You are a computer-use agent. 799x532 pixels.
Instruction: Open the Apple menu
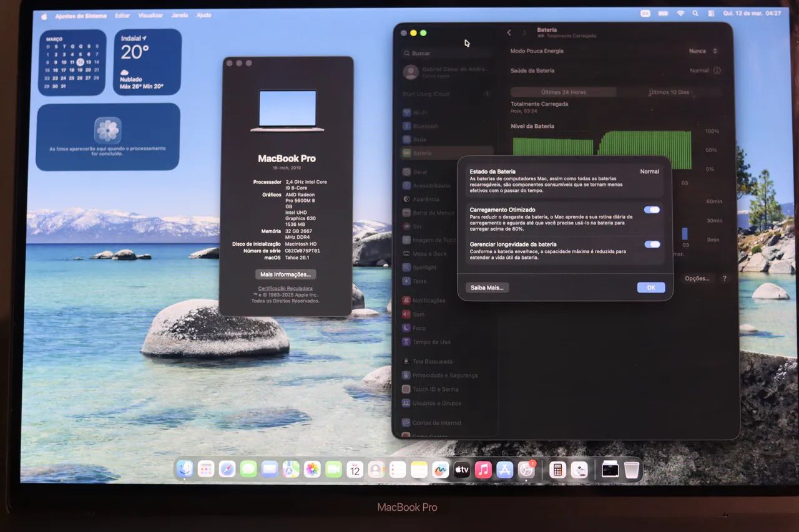pos(44,16)
